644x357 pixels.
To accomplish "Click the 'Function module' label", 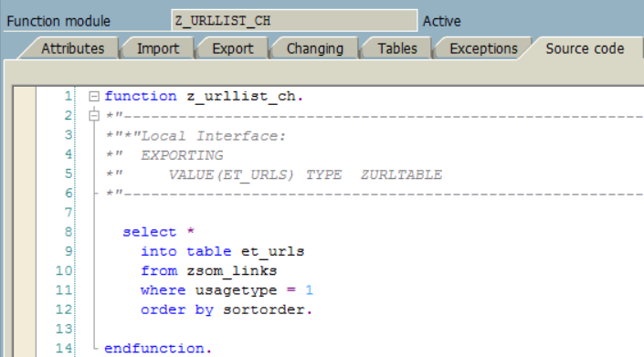I will [58, 21].
